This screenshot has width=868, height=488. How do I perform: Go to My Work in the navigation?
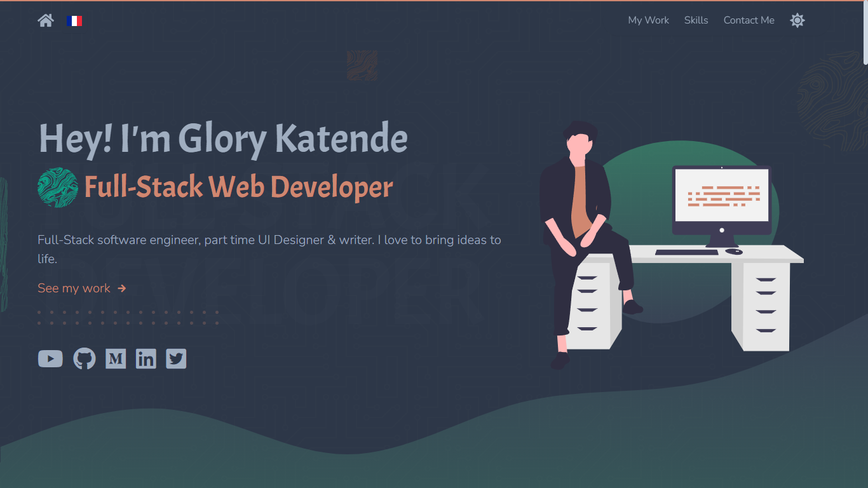point(648,20)
